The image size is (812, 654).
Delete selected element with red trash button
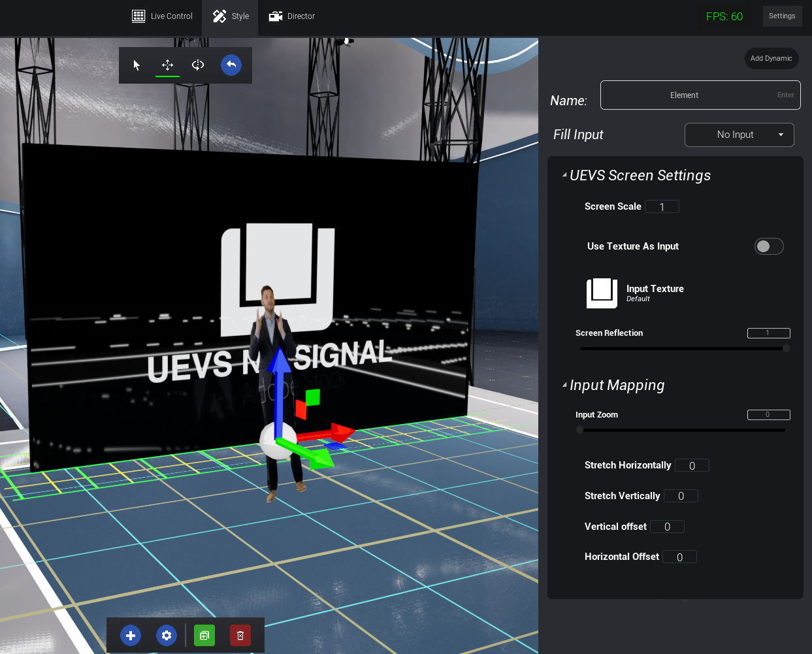click(x=240, y=635)
